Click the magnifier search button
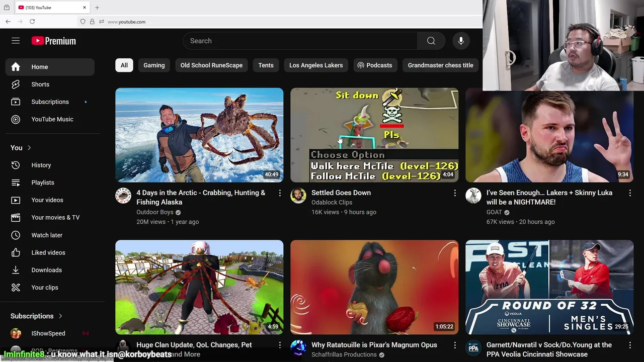Image resolution: width=644 pixels, height=362 pixels. [431, 41]
